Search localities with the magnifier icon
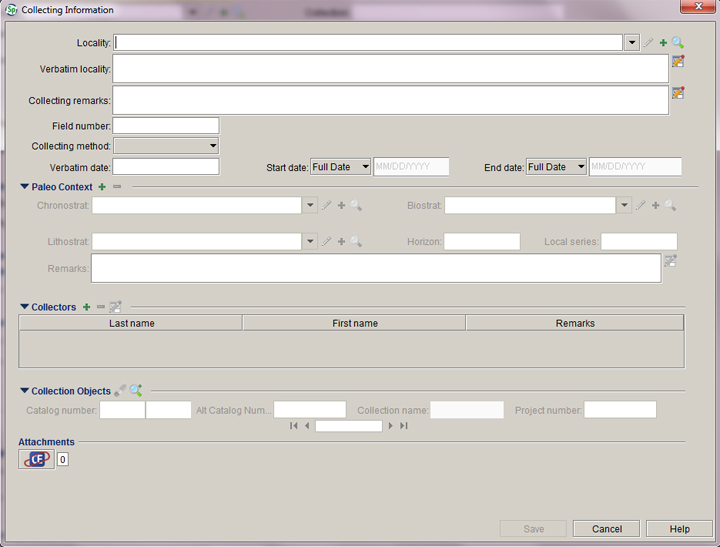720x547 pixels. [677, 43]
